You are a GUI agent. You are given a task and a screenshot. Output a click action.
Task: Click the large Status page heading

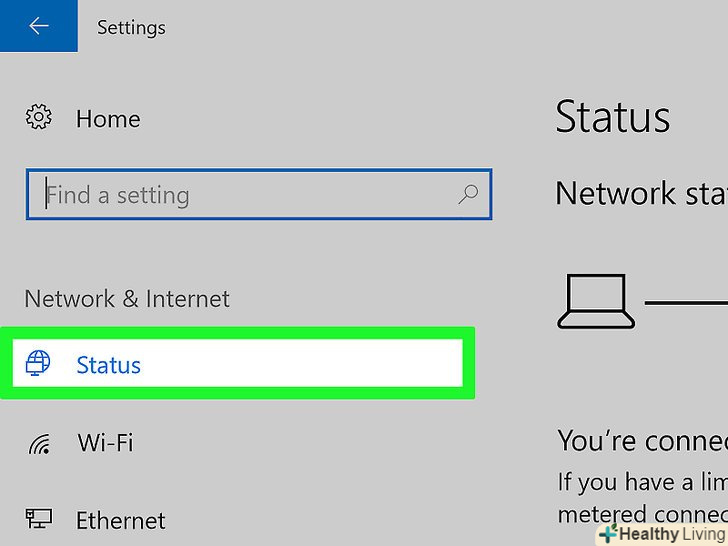(x=612, y=117)
